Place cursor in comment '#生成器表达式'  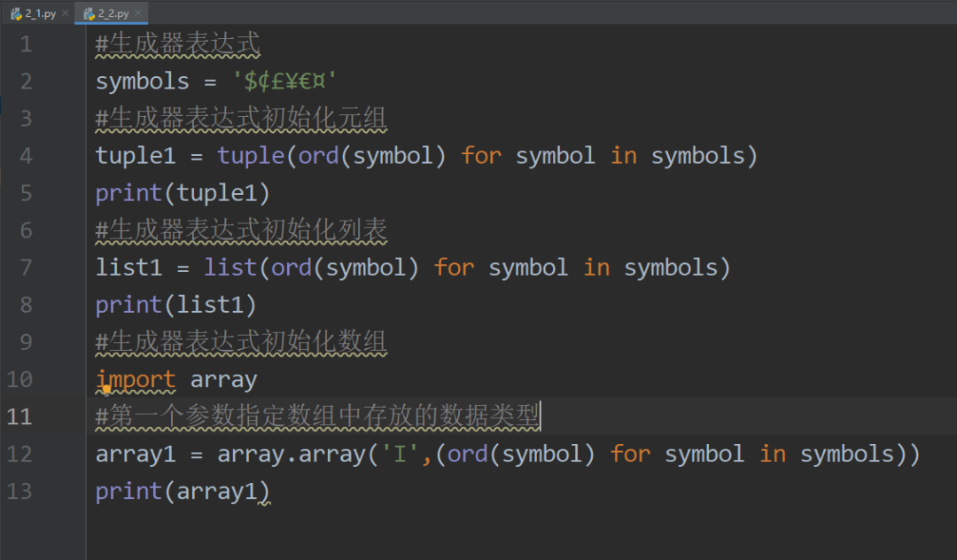(177, 44)
